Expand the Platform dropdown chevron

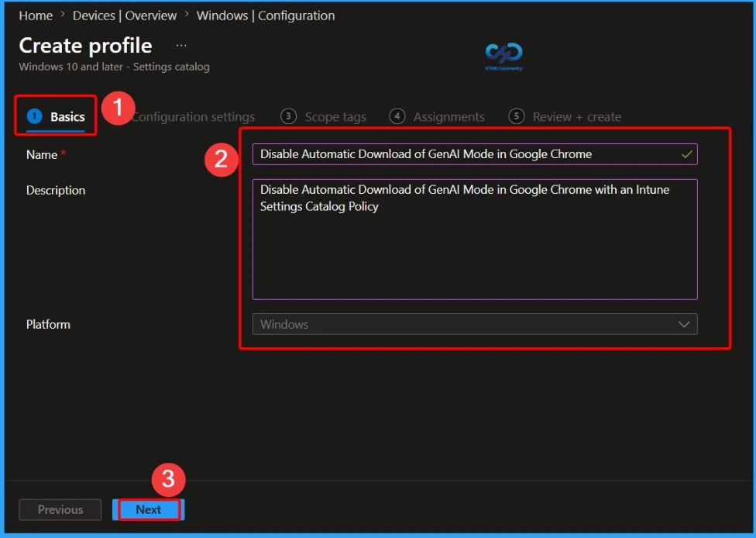click(x=684, y=324)
